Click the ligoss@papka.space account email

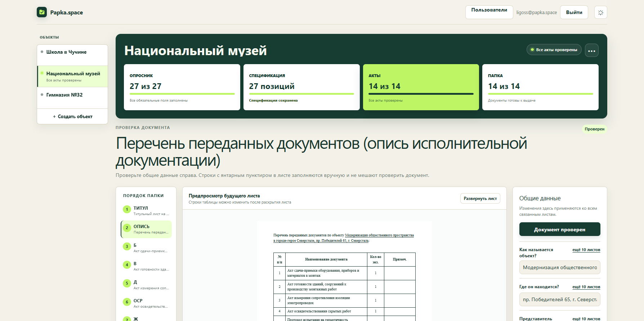(536, 13)
